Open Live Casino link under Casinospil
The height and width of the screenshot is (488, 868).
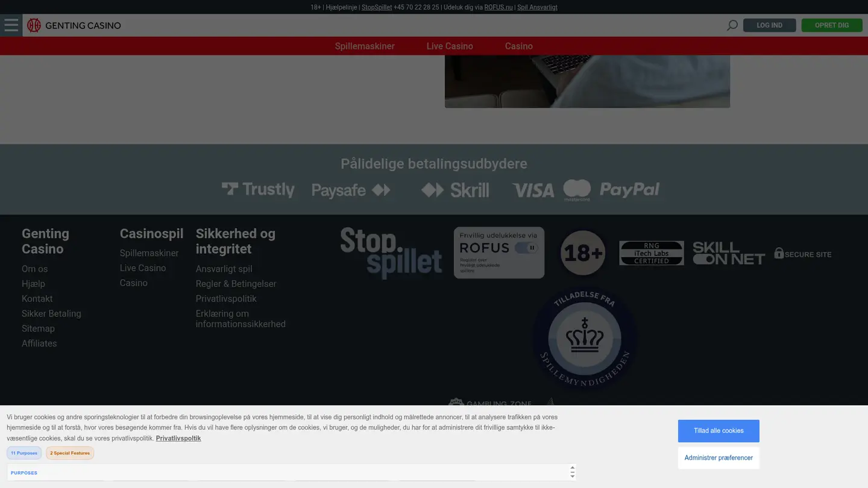[143, 268]
